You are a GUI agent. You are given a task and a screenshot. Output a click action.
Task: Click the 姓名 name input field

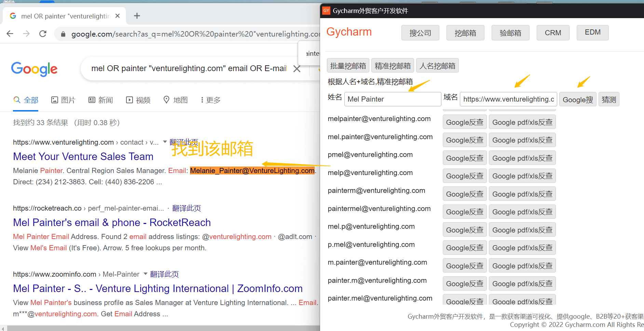[x=393, y=99]
